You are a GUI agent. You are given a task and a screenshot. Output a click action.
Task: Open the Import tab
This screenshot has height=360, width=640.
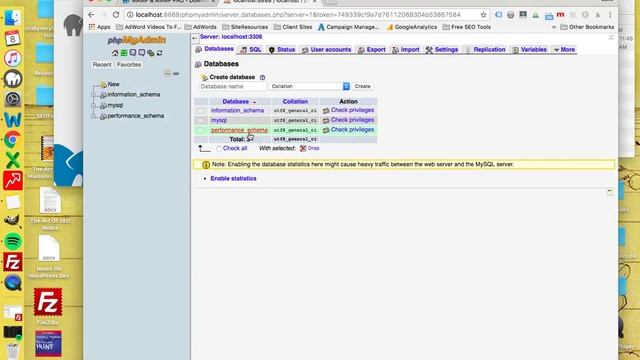pos(406,49)
